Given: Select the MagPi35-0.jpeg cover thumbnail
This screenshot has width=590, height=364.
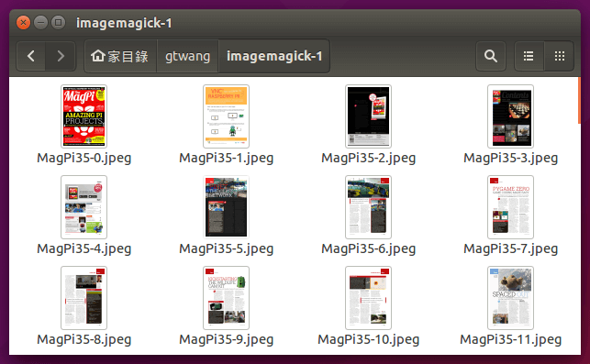Looking at the screenshot, I should (x=83, y=116).
